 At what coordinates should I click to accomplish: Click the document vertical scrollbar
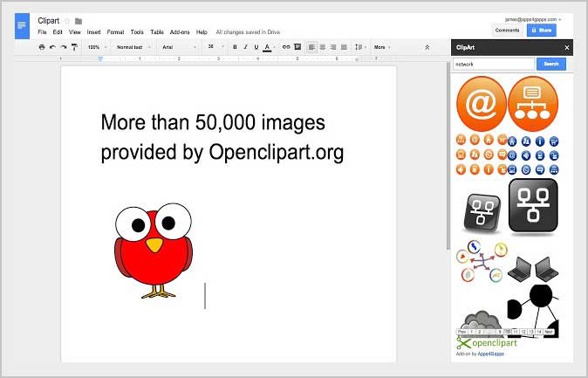pos(448,155)
